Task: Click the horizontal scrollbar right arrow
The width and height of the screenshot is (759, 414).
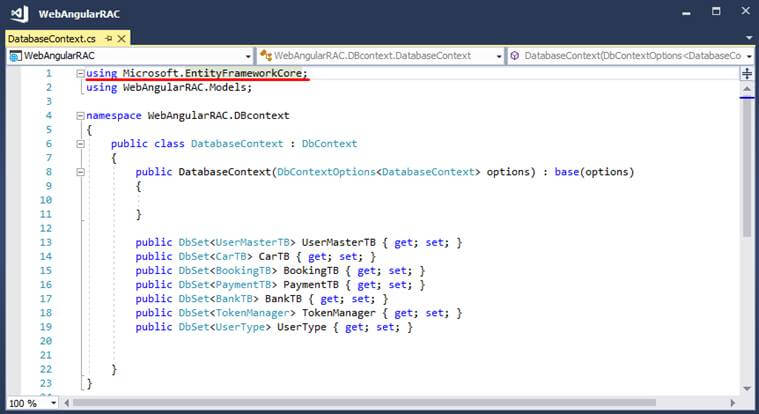Action: (x=733, y=403)
